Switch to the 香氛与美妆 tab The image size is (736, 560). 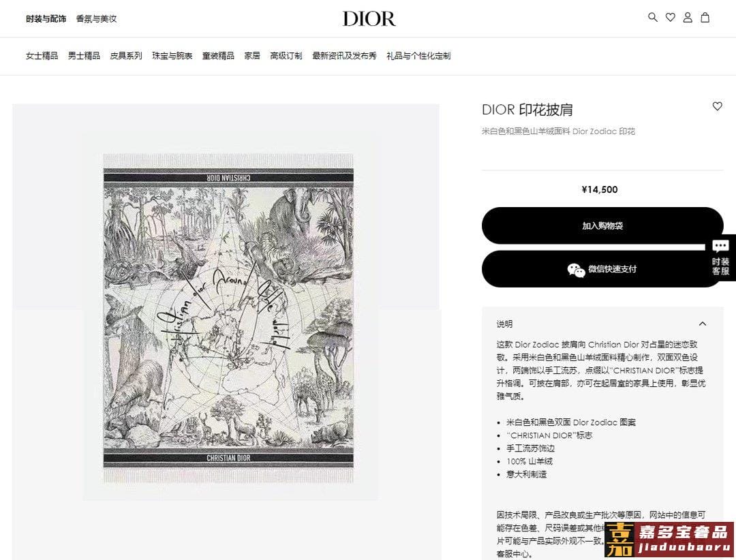click(x=96, y=19)
